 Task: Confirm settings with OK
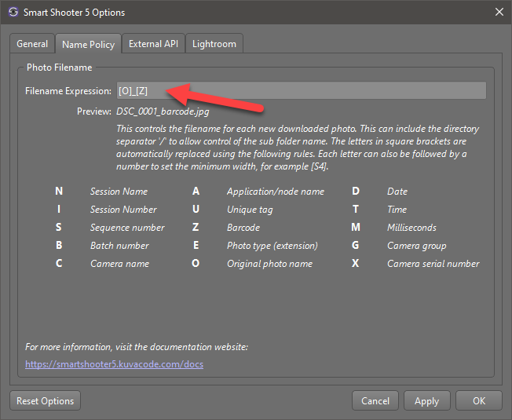(x=479, y=400)
